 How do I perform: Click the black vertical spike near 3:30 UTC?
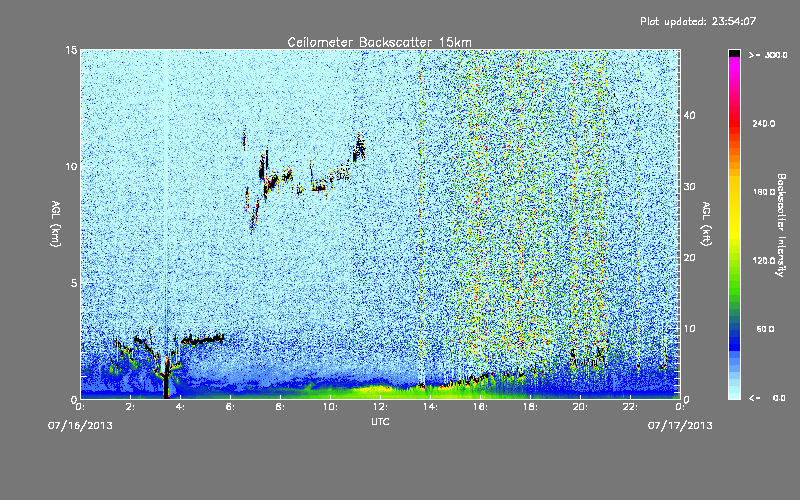click(165, 378)
